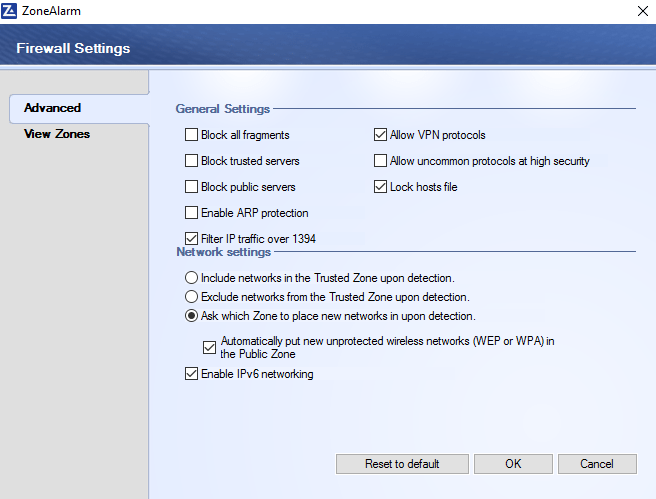Screen dimensions: 656x499
Task: Choose Exclude networks from the Trusted Zone
Action: coord(191,297)
